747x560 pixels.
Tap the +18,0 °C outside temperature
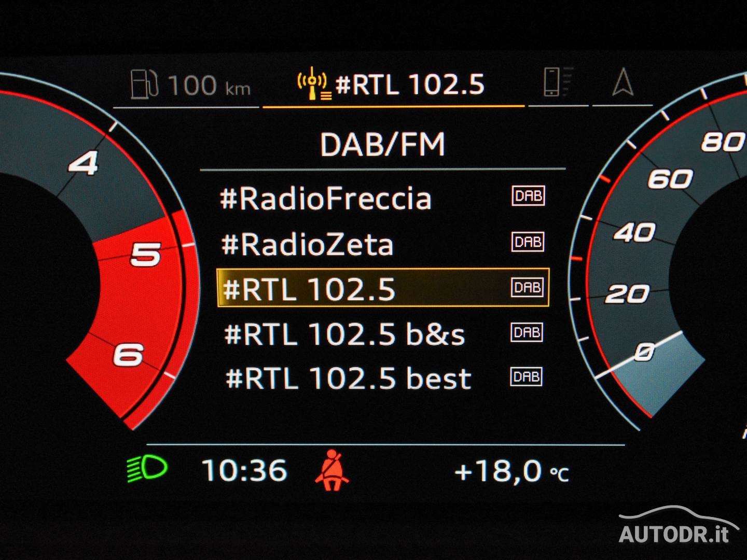[511, 471]
